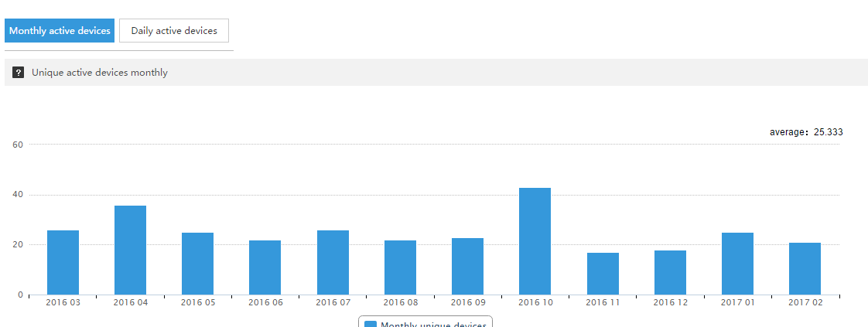The image size is (868, 327).
Task: Click the Unique active devices monthly description
Action: 99,73
